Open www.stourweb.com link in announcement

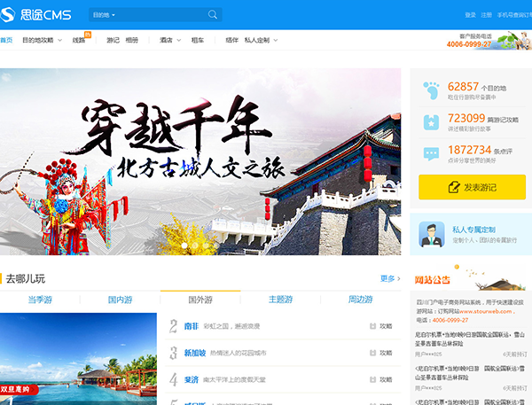pos(486,311)
